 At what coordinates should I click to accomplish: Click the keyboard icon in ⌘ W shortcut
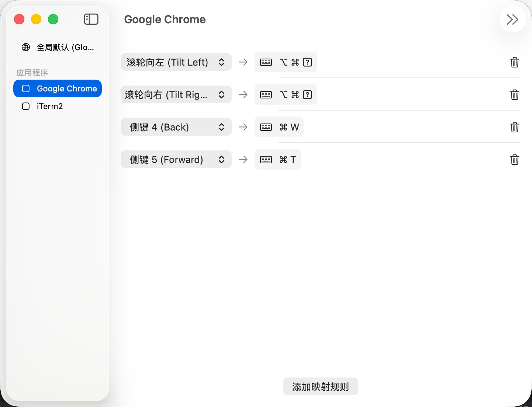[266, 127]
